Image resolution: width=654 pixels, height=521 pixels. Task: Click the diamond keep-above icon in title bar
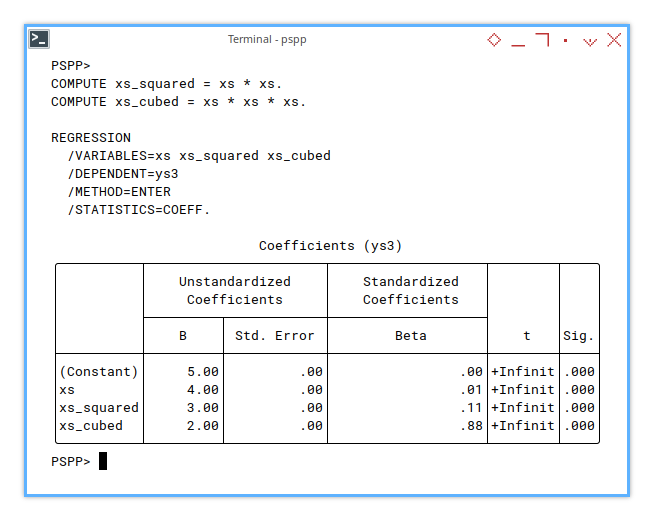pyautogui.click(x=494, y=40)
